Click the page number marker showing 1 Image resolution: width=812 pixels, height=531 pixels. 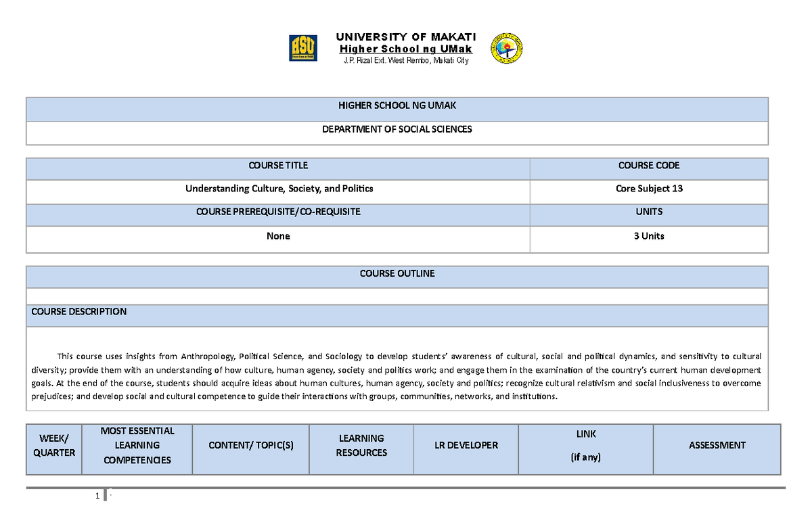point(97,495)
